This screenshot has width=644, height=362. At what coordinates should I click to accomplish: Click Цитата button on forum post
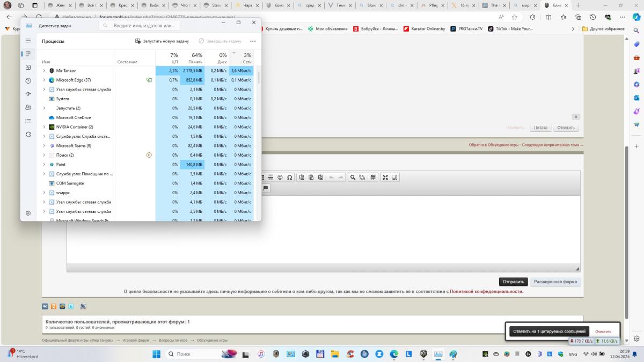tap(540, 128)
